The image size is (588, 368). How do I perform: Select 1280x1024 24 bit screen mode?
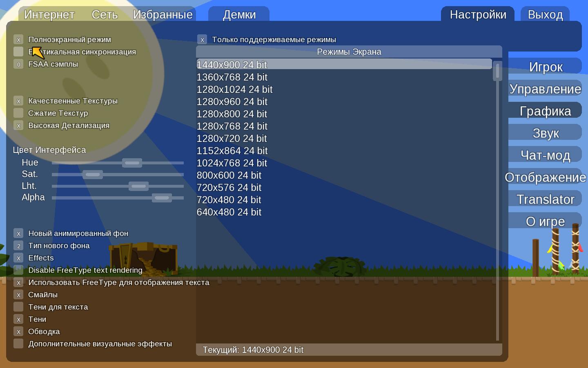pos(344,89)
